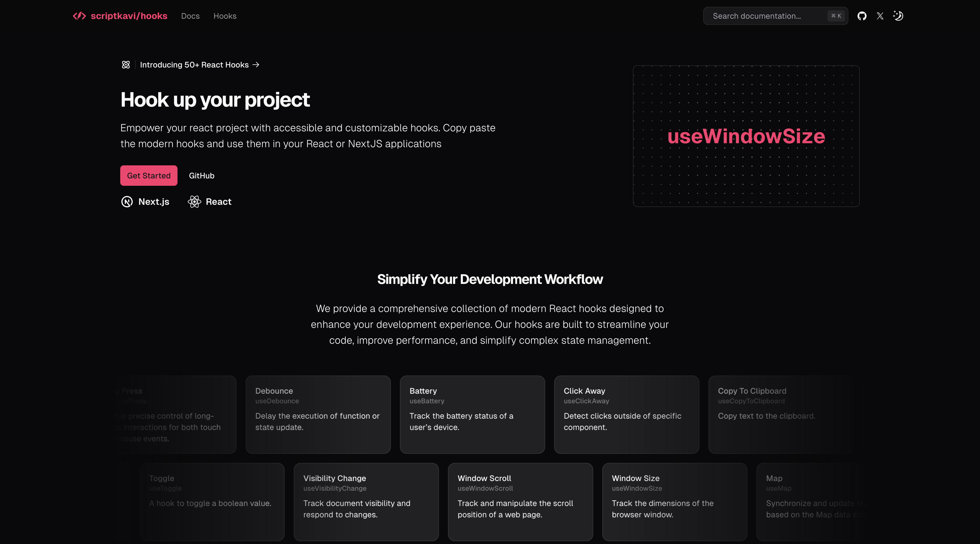Click the useCopyToClipboard subtitle text

751,401
